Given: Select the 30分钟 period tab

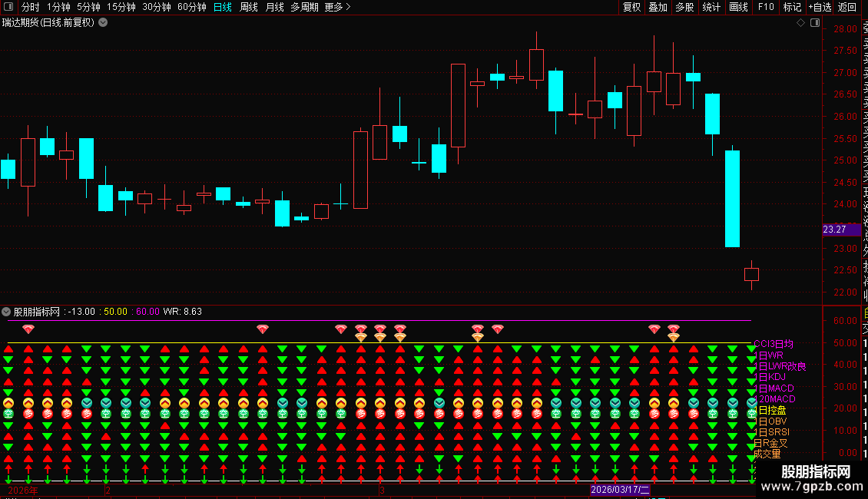Looking at the screenshot, I should [x=157, y=7].
